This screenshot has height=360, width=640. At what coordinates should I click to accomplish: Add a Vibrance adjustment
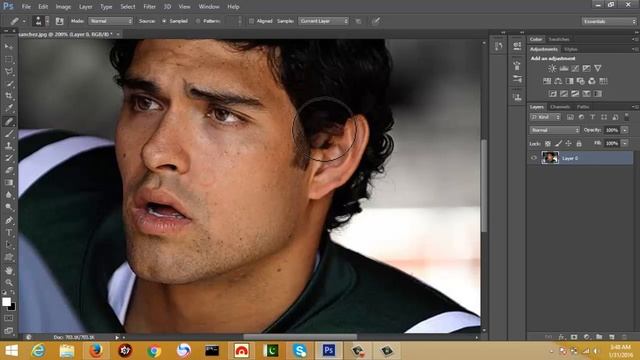pos(598,69)
